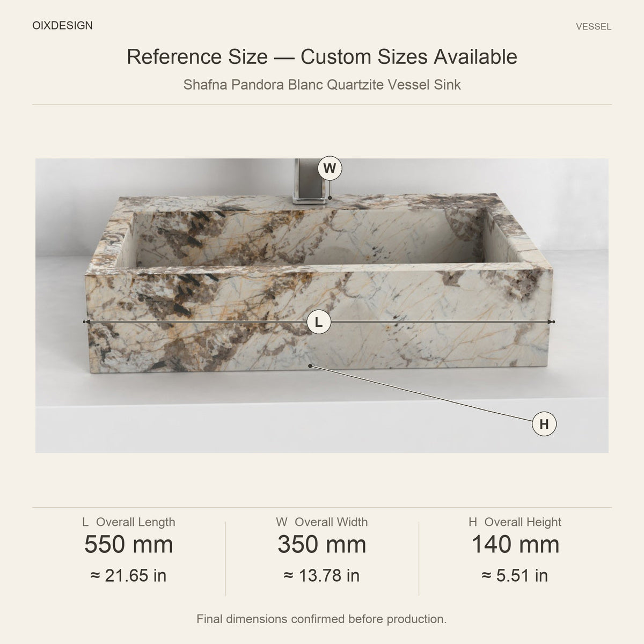Click the 'W Overall Width' label
Screen dimensions: 644x644
click(x=322, y=522)
